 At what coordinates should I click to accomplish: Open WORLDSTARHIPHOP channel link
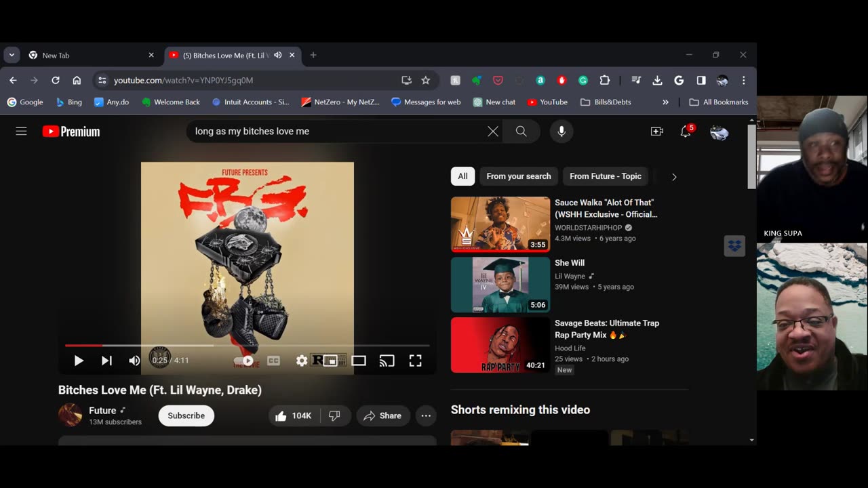589,228
